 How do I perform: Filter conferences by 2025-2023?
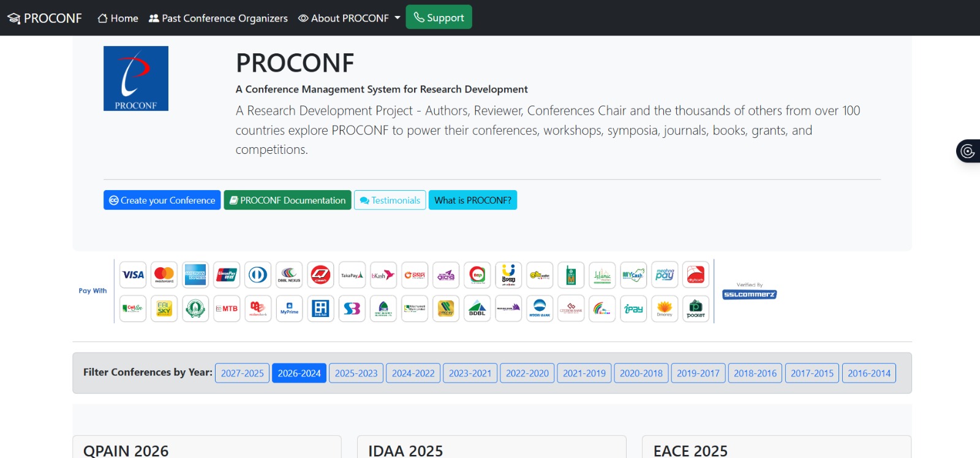pos(356,373)
